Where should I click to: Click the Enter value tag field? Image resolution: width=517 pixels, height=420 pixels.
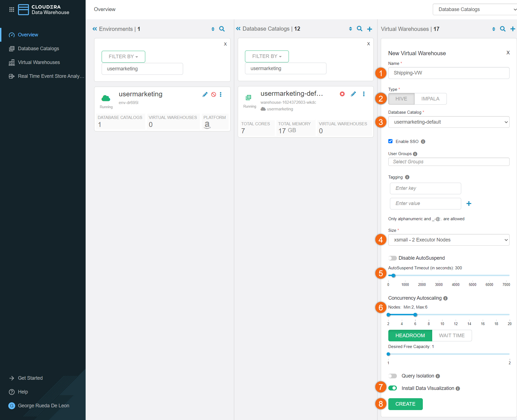pyautogui.click(x=425, y=203)
